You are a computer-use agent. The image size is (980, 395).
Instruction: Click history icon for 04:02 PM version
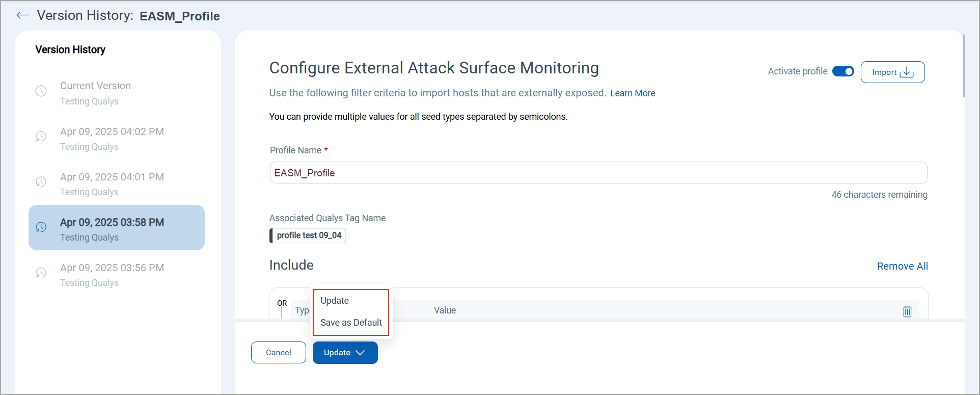[41, 136]
